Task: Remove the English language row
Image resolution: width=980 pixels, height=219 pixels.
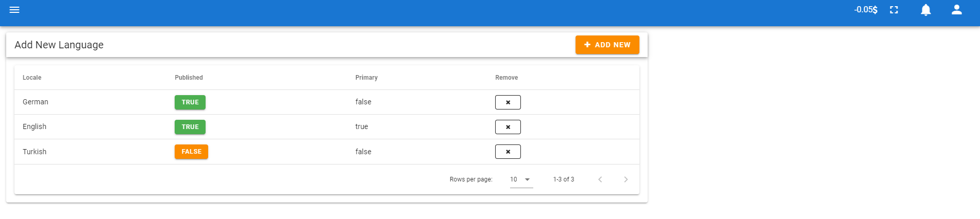Action: [x=508, y=127]
